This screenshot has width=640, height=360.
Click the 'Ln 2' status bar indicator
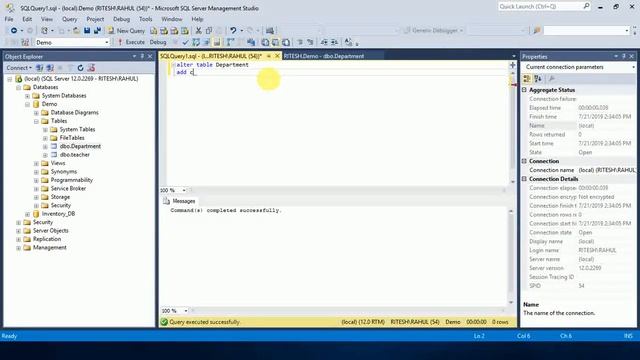[x=479, y=336]
